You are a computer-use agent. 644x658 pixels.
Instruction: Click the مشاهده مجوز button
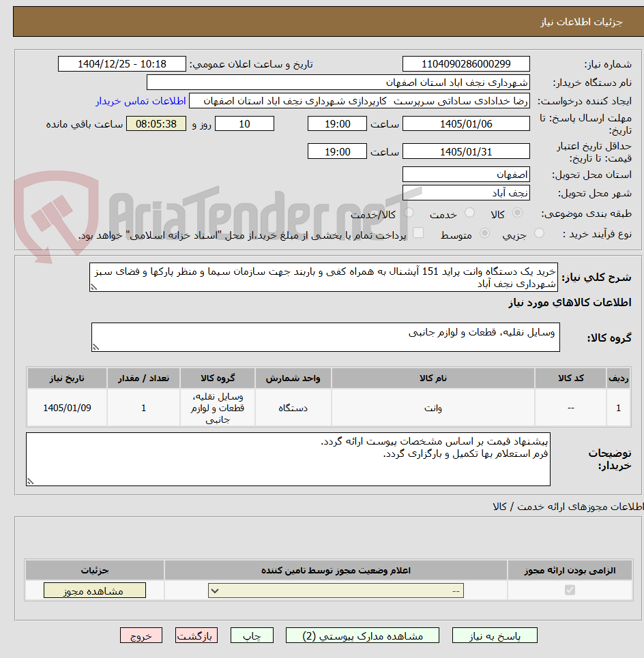(x=94, y=590)
